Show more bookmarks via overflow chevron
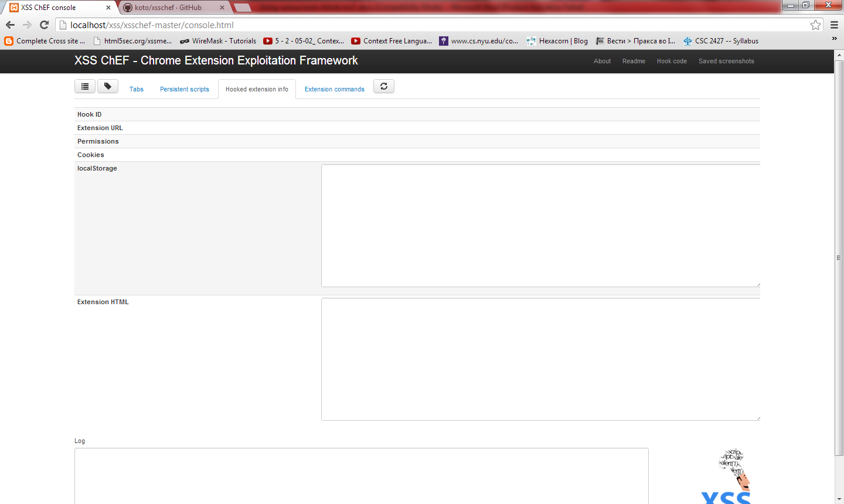Screen dimensions: 844x504 [835, 39]
